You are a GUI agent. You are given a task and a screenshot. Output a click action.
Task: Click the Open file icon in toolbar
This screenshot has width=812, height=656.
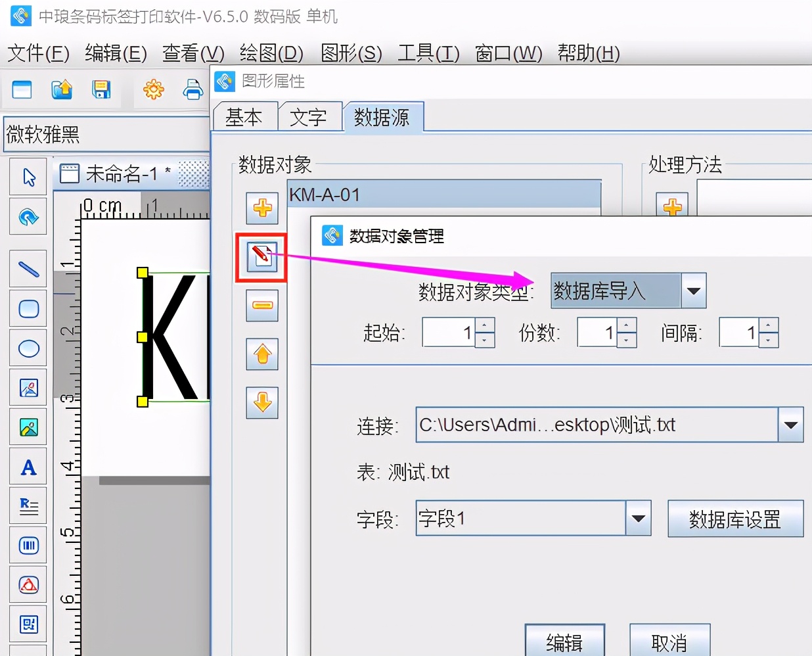pos(62,89)
